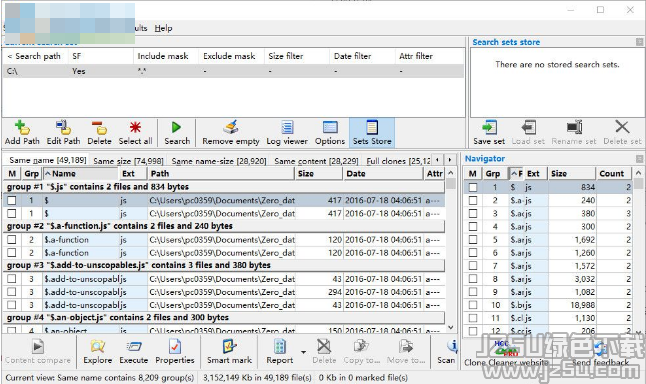Viewport: 646px width, 384px height.
Task: Click the bottom toolbar Delete files icon
Action: [x=324, y=347]
